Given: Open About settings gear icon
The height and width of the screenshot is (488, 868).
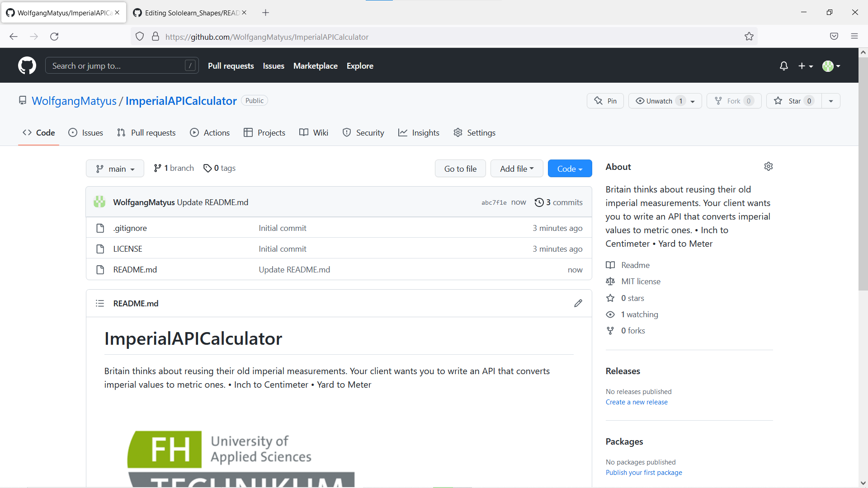Looking at the screenshot, I should [768, 166].
